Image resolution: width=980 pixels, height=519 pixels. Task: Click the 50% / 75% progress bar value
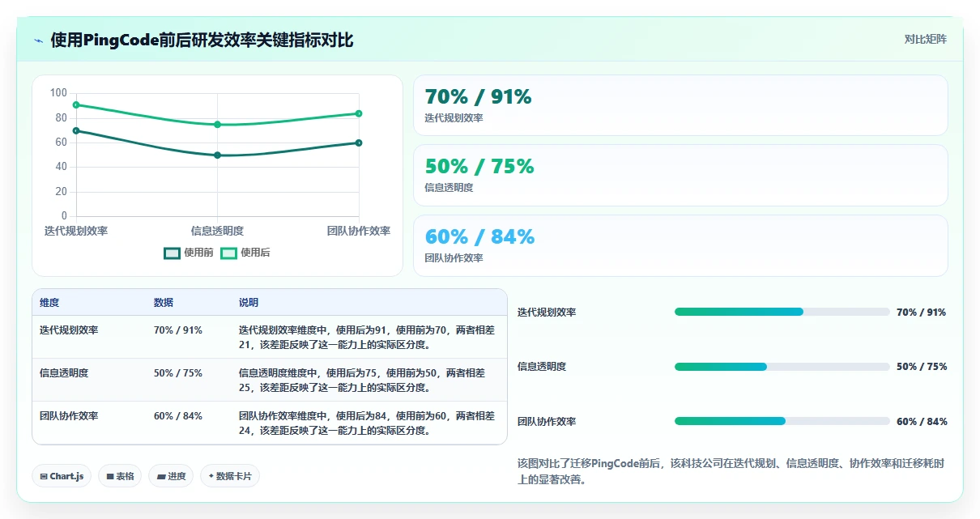[922, 367]
